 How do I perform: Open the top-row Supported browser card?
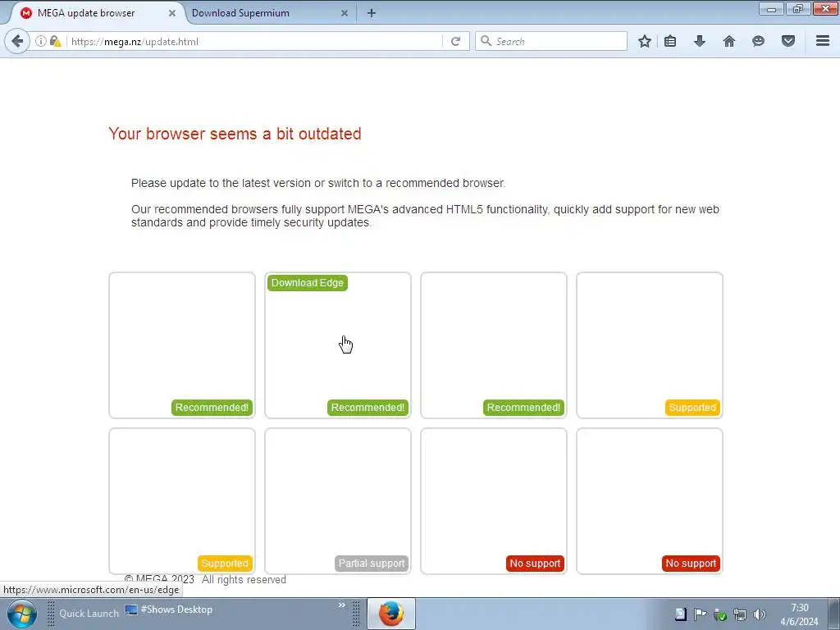[650, 345]
